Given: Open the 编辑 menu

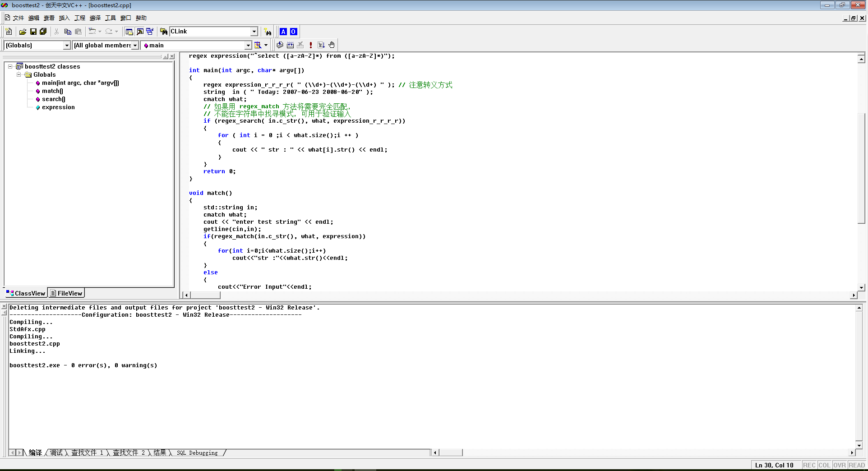Looking at the screenshot, I should (x=34, y=18).
